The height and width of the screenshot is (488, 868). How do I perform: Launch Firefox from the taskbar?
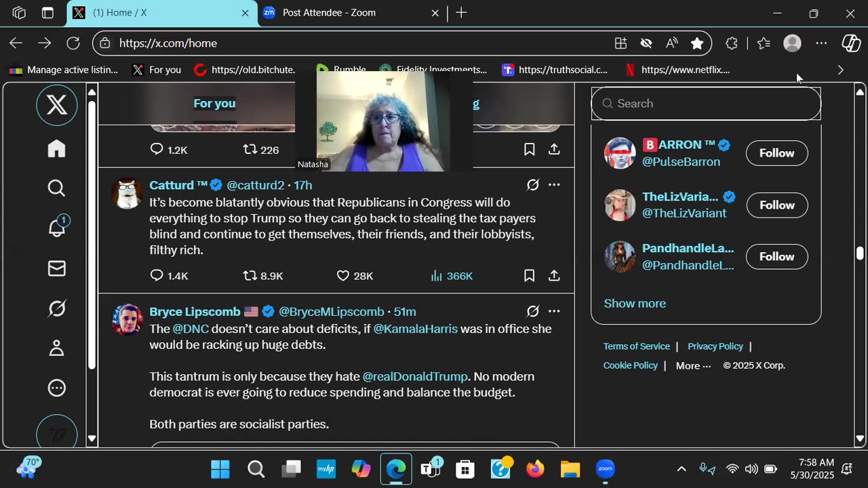click(x=535, y=469)
